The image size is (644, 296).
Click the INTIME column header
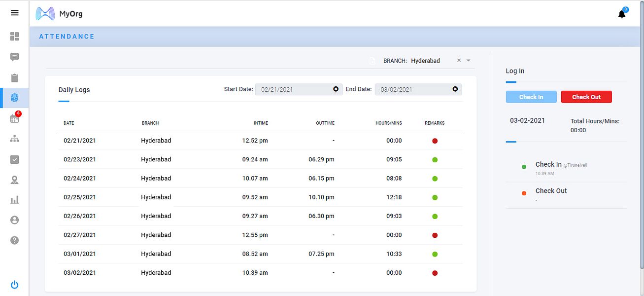click(261, 123)
